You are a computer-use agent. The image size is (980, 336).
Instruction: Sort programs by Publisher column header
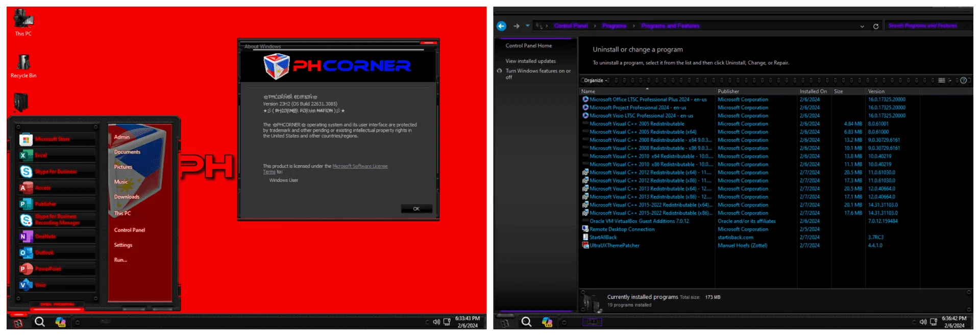(756, 91)
